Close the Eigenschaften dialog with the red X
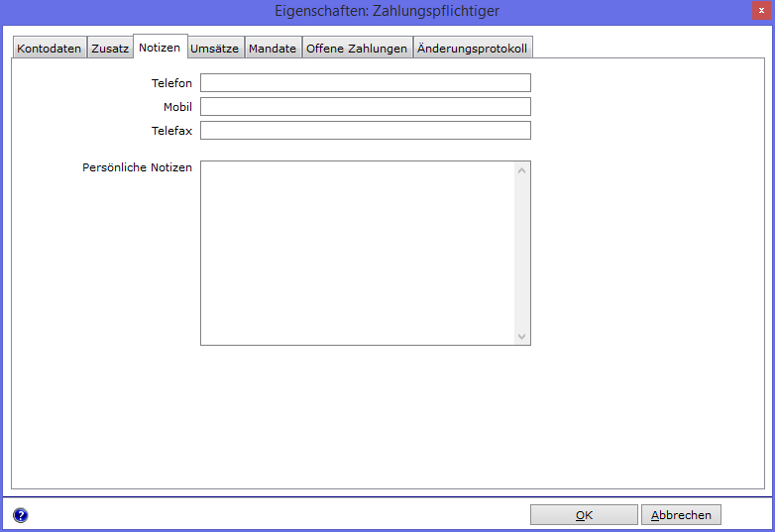Screen dimensions: 775x532 pos(761,10)
